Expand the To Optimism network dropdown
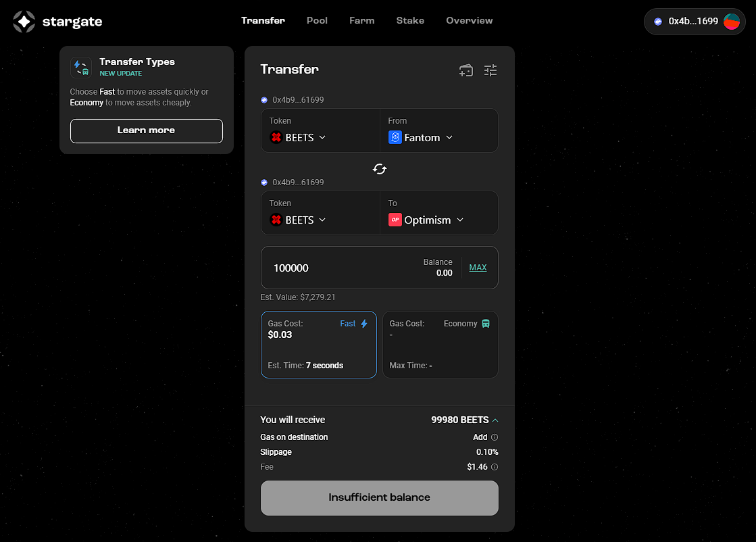Image resolution: width=756 pixels, height=542 pixels. tap(426, 220)
